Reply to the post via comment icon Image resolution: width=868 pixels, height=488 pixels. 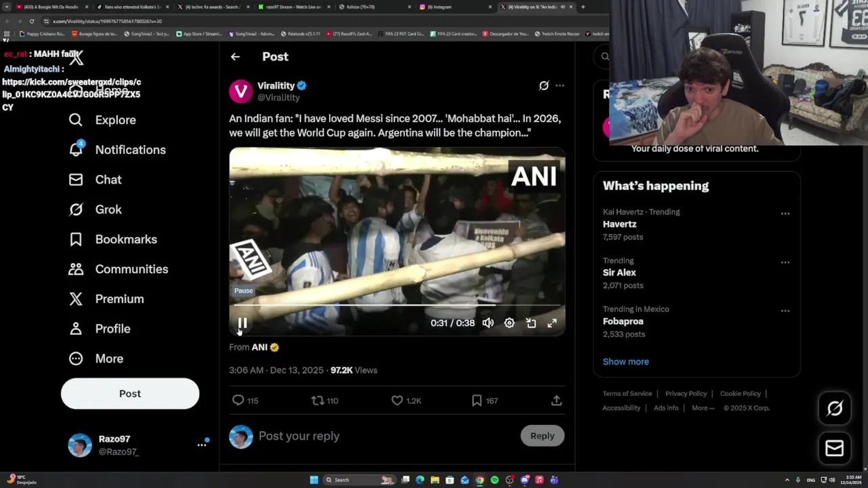pyautogui.click(x=238, y=401)
